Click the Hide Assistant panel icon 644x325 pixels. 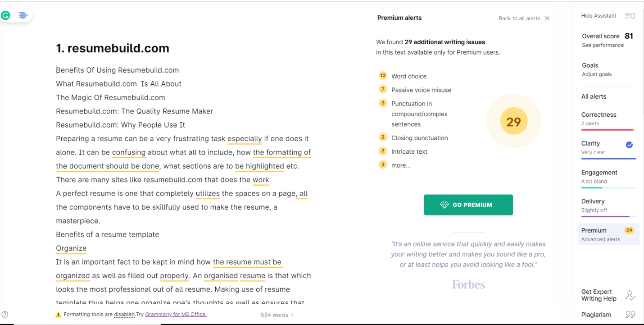pyautogui.click(x=630, y=16)
